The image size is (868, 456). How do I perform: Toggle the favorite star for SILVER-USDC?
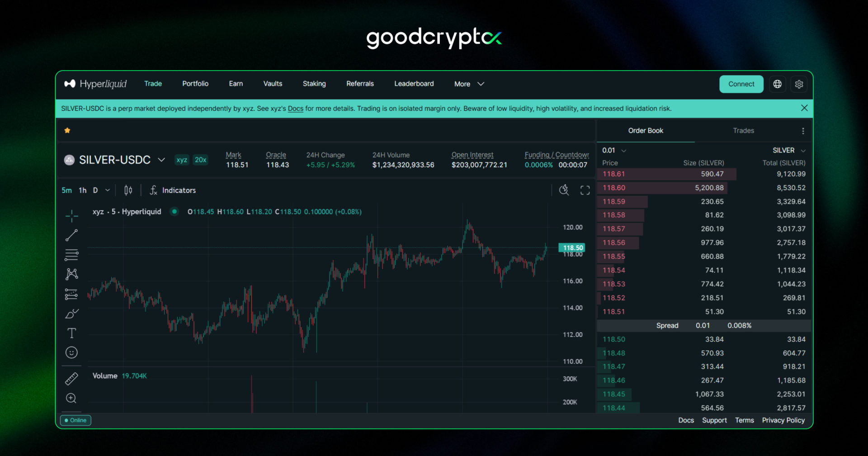(67, 131)
